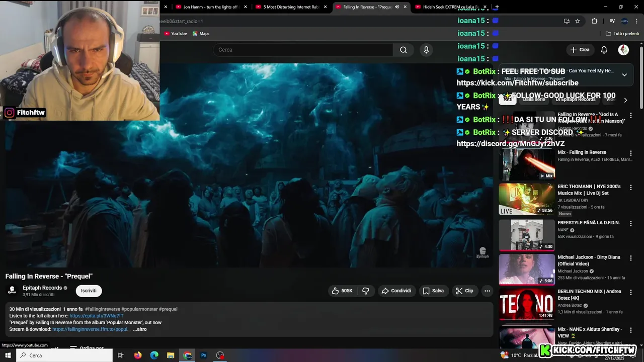This screenshot has height=362, width=644.
Task: Open YouTube notifications bell
Action: point(604,50)
